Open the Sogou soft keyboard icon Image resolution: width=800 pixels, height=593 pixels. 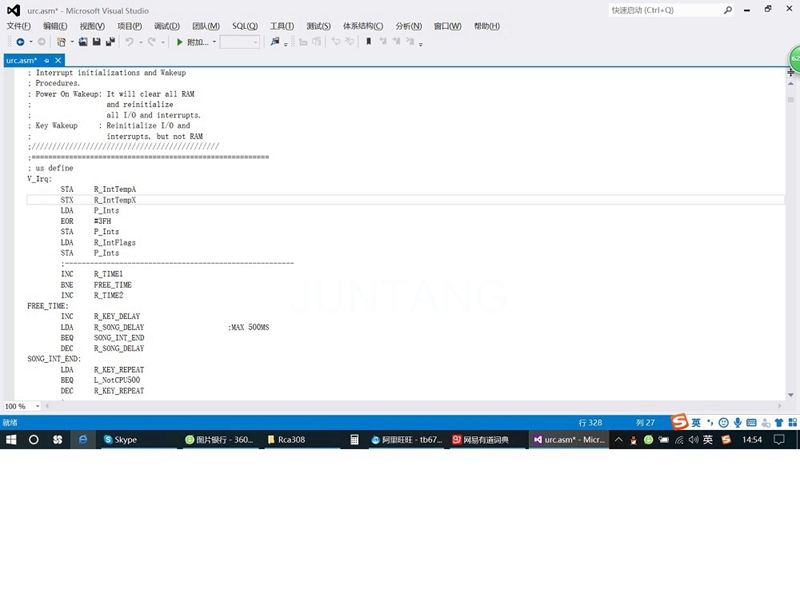point(751,423)
